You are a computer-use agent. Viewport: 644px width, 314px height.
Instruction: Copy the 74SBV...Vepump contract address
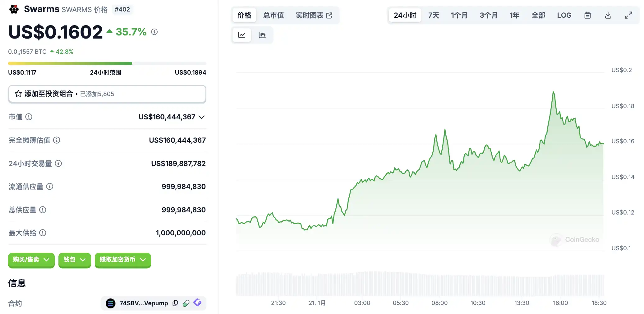[x=175, y=303]
